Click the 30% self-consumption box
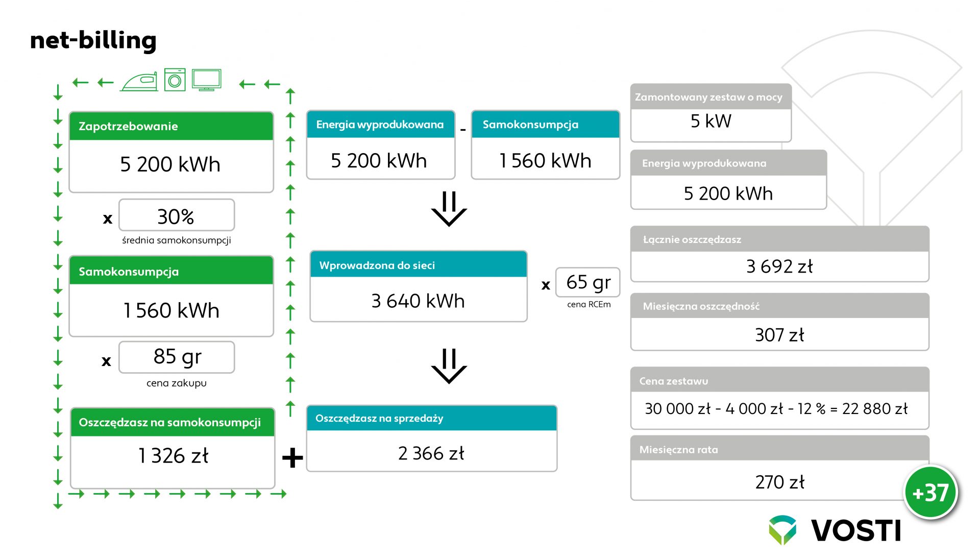The width and height of the screenshot is (980, 560). (177, 216)
